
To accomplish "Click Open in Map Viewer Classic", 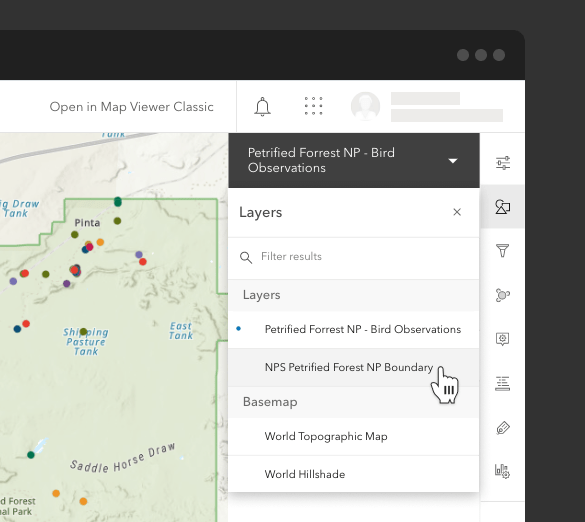I will [x=131, y=107].
